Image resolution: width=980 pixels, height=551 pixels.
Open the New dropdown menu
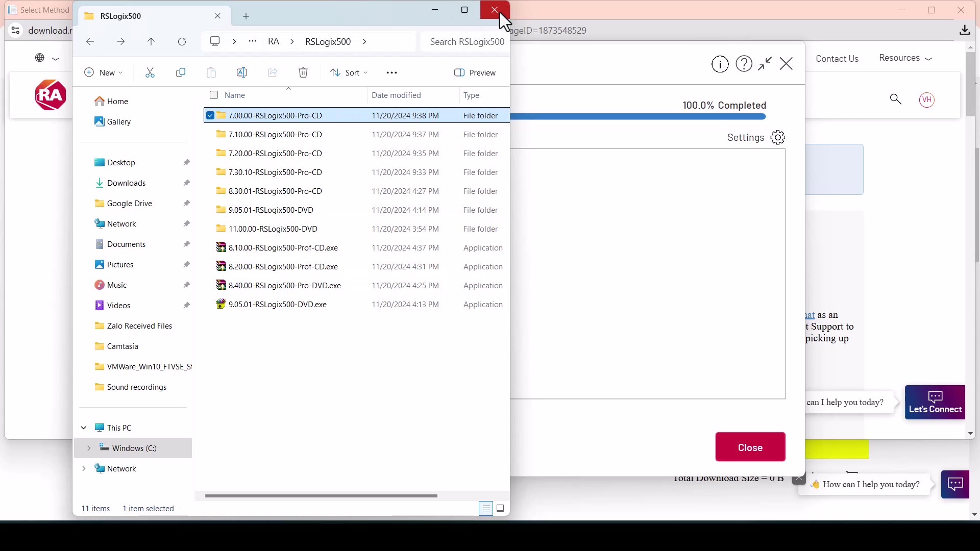104,72
